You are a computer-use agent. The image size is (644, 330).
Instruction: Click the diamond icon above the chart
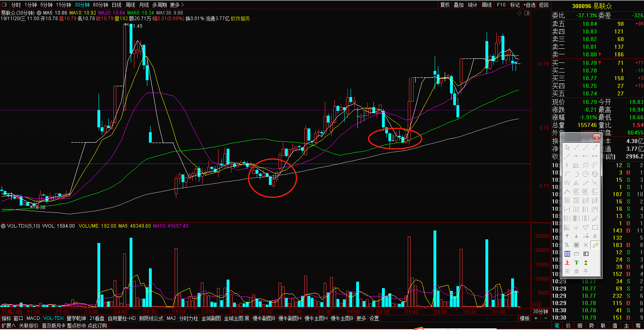click(520, 13)
